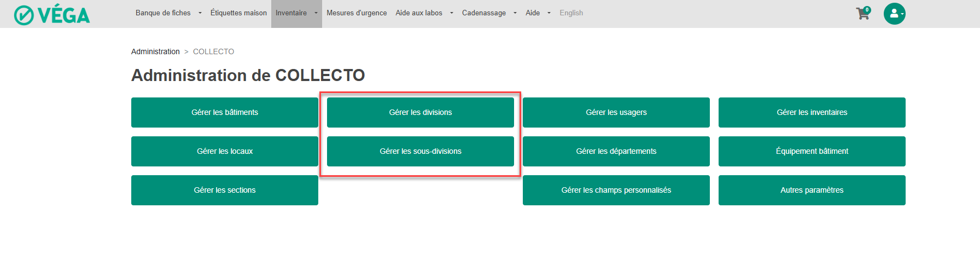
Task: Go to Étiquettes maison
Action: (238, 13)
